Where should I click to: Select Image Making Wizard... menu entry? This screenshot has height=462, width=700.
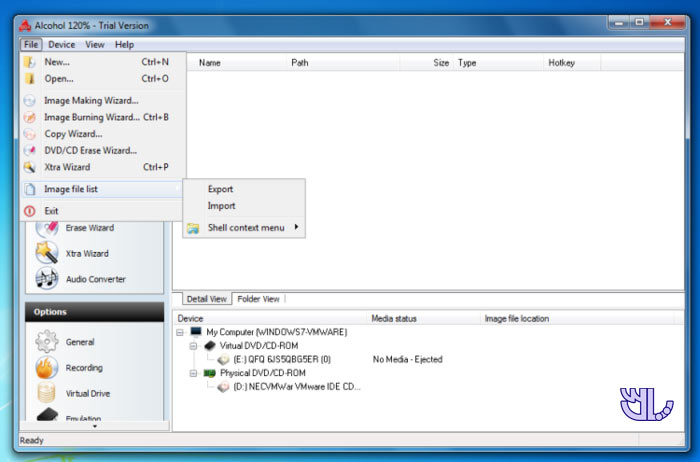104,100
